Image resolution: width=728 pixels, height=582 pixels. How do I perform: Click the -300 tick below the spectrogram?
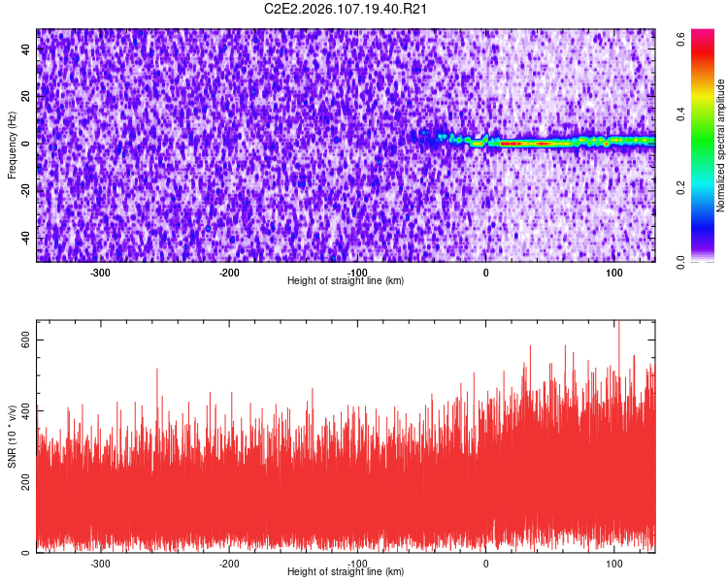point(101,273)
